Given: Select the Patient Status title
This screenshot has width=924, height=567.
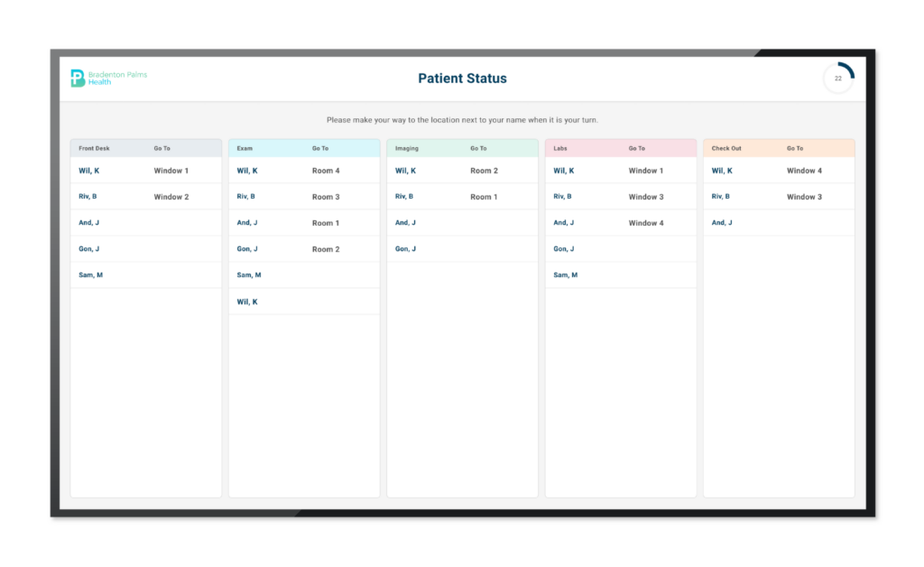Looking at the screenshot, I should point(462,79).
